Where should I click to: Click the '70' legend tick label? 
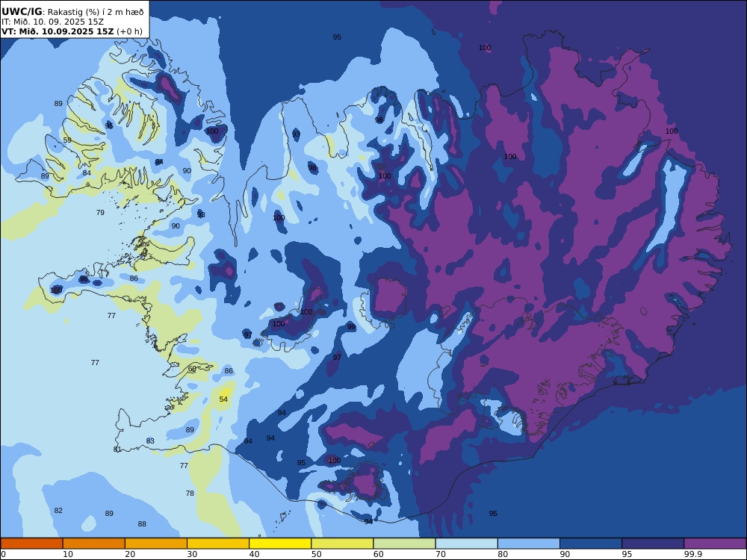(441, 554)
